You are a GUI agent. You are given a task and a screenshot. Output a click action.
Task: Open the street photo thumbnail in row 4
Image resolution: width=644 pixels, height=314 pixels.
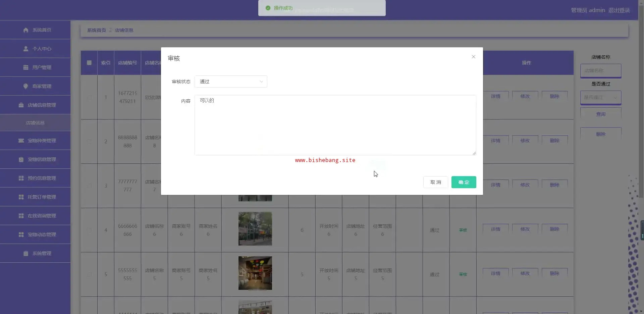(x=255, y=229)
